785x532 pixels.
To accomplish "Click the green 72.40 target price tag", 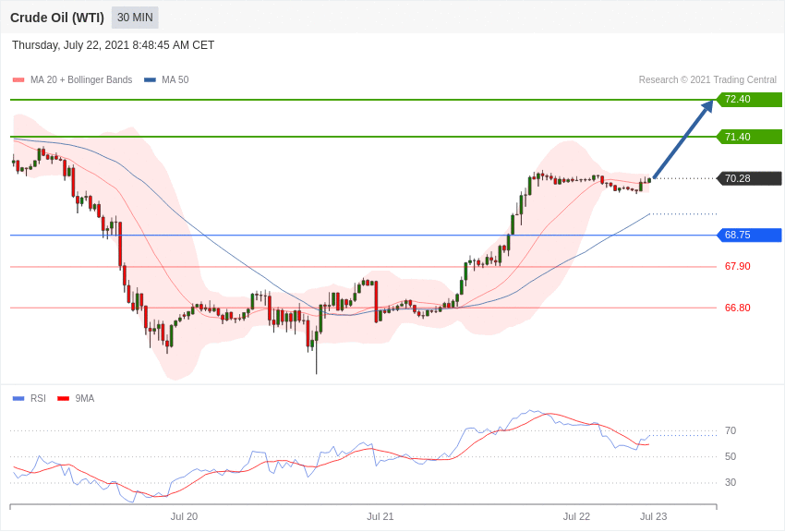I will [749, 100].
